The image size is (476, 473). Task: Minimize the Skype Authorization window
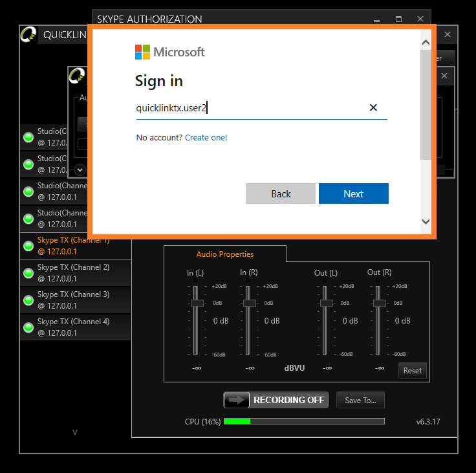coord(376,19)
